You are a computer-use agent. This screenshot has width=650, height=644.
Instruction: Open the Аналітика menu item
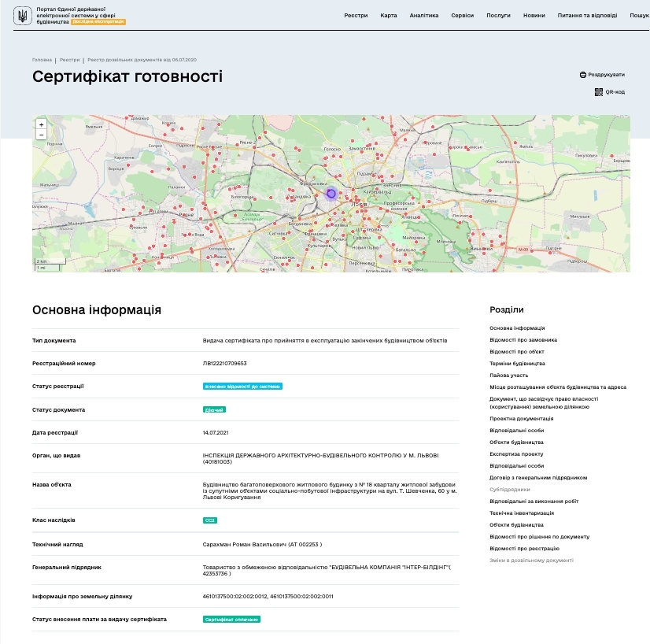click(423, 15)
